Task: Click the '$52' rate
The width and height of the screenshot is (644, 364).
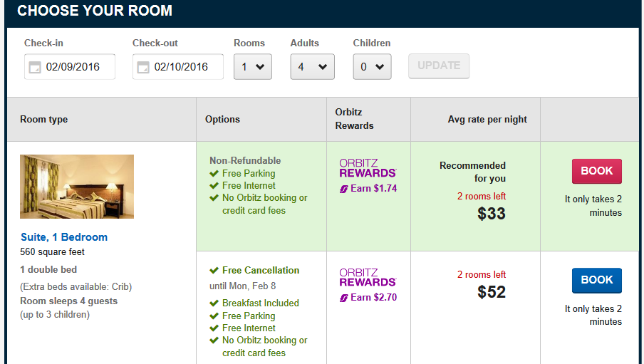Action: 492,292
